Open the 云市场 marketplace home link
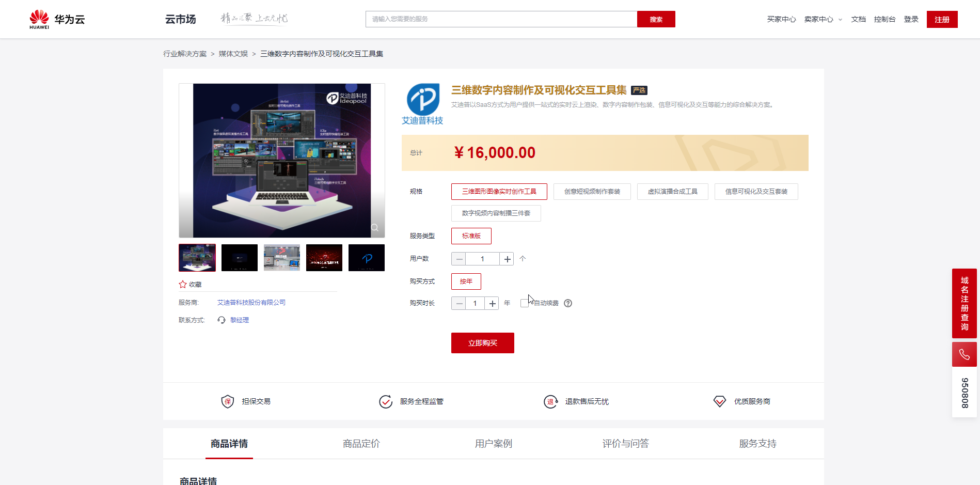980x485 pixels. click(180, 19)
